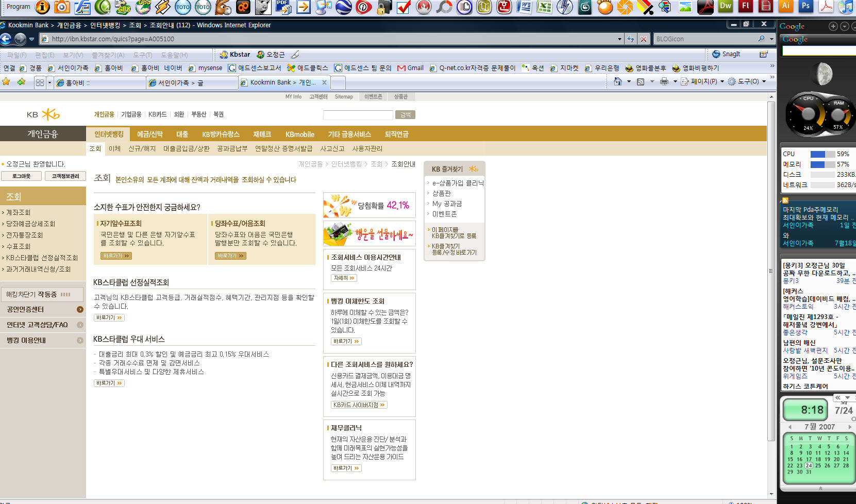This screenshot has height=504, width=856.
Task: Click the 메모리 usage bar in gadget
Action: tap(822, 164)
